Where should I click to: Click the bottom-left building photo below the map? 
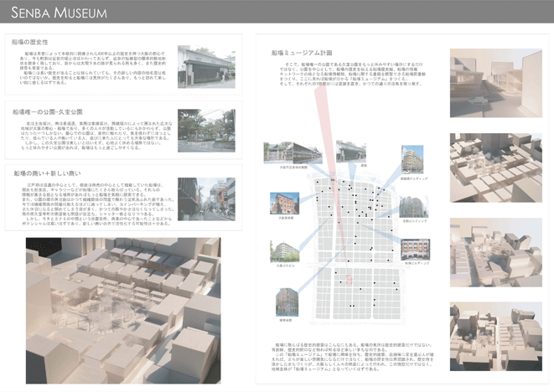[286, 302]
